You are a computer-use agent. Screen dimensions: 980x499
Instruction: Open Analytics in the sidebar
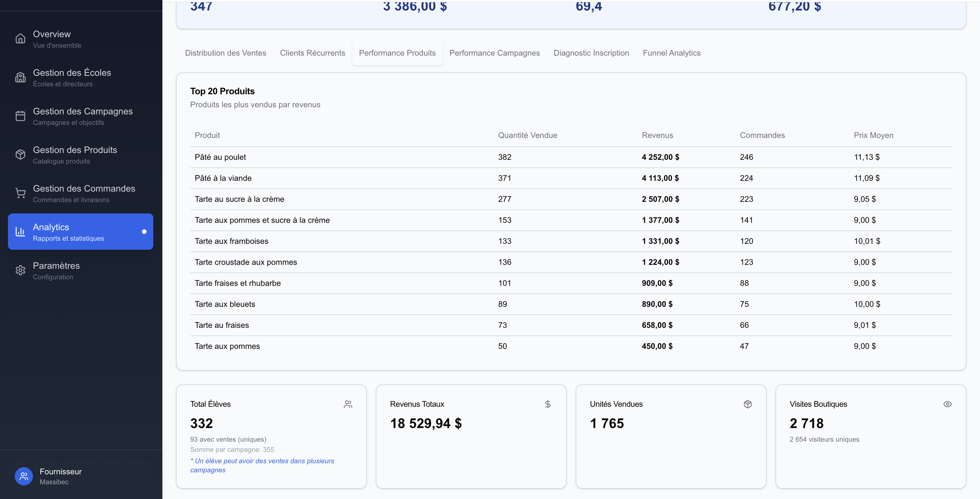(81, 232)
